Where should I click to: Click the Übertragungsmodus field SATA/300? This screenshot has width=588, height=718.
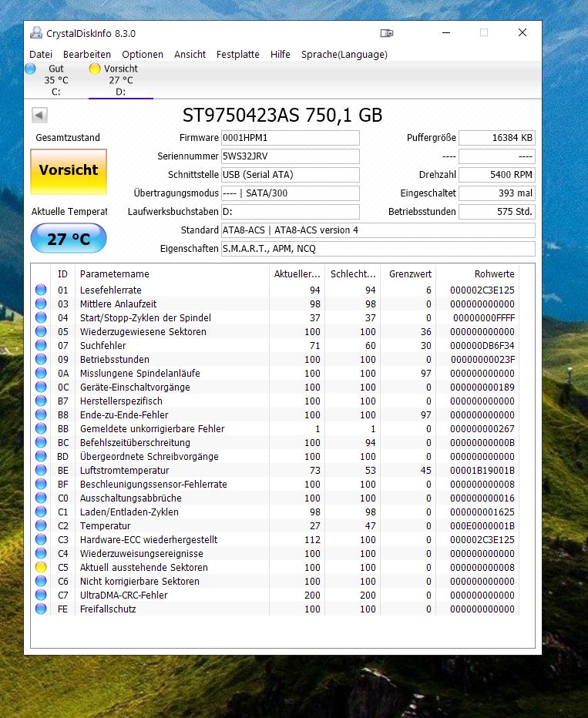pyautogui.click(x=291, y=193)
